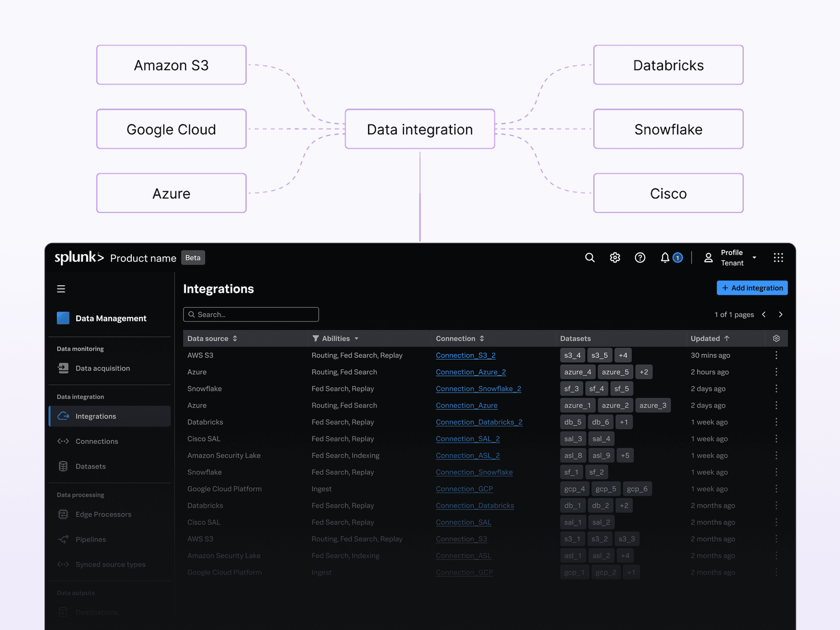Image resolution: width=840 pixels, height=630 pixels.
Task: Click the Integrations search field
Action: (251, 315)
